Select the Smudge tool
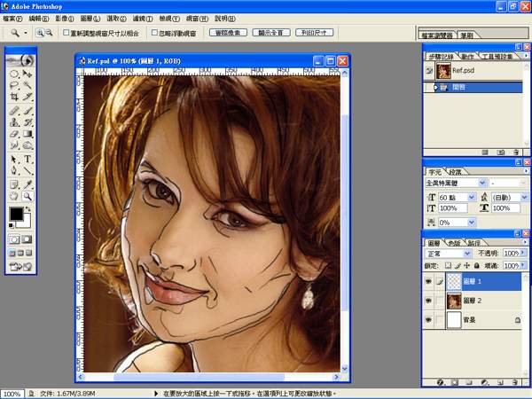This screenshot has height=399, width=532. [x=14, y=145]
